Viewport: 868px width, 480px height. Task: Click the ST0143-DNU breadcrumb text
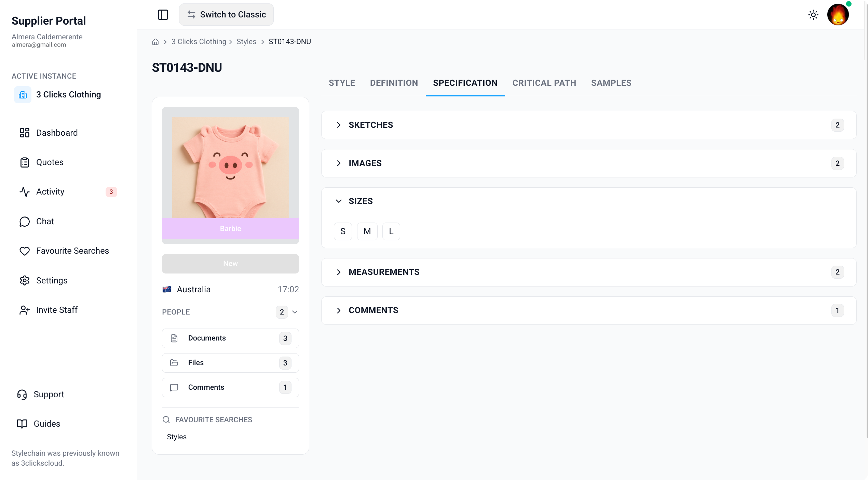click(290, 42)
